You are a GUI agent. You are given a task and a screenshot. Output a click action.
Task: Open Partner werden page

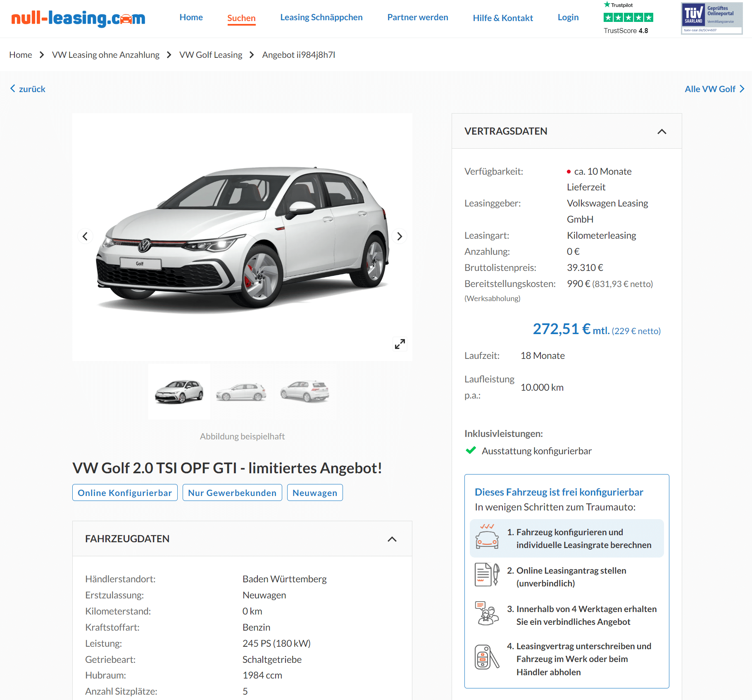tap(417, 17)
